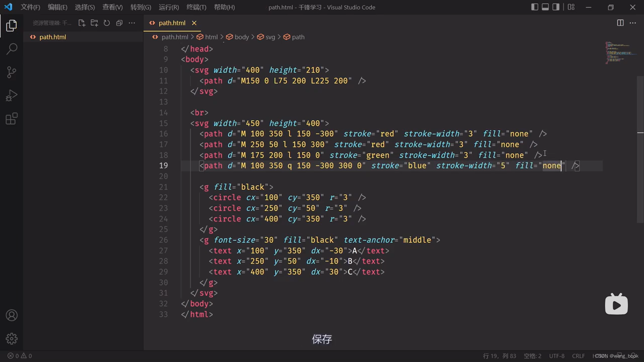The image size is (644, 362).
Task: Collapse all folders in explorer
Action: point(119,23)
